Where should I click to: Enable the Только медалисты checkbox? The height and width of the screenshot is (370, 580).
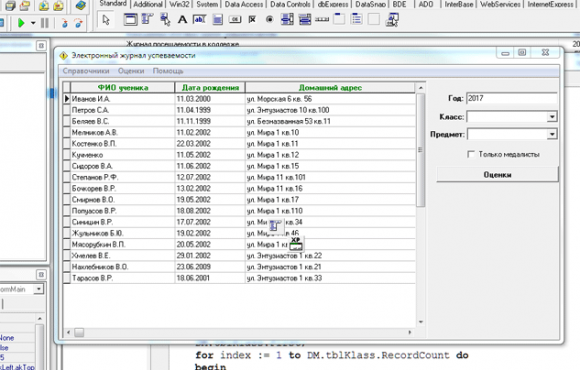tap(471, 154)
